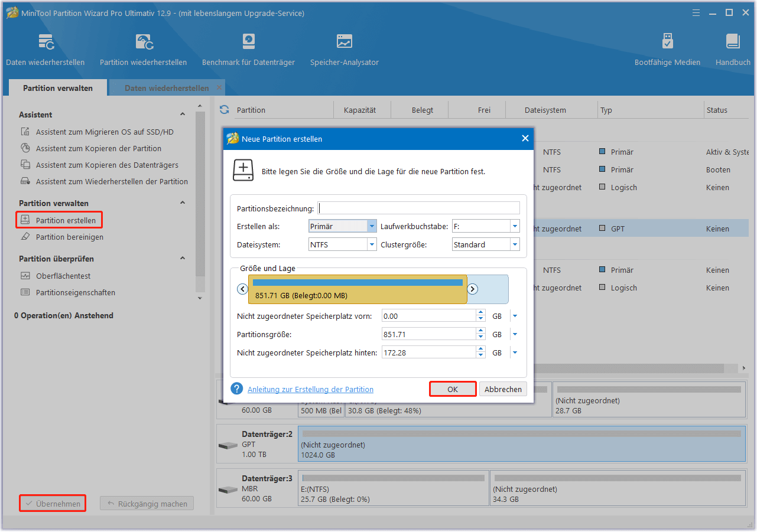Open unit dropdown for Partitionsgröße

coord(515,335)
